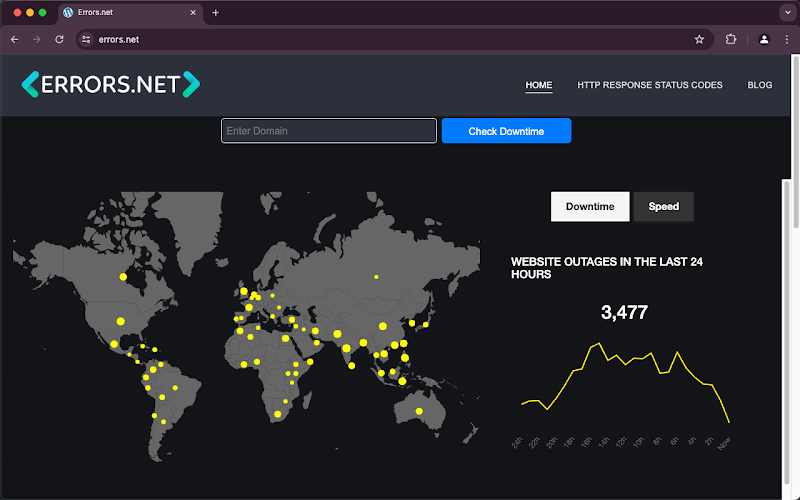The height and width of the screenshot is (500, 800).
Task: Click the yellow outage trend line peak
Action: coord(599,343)
